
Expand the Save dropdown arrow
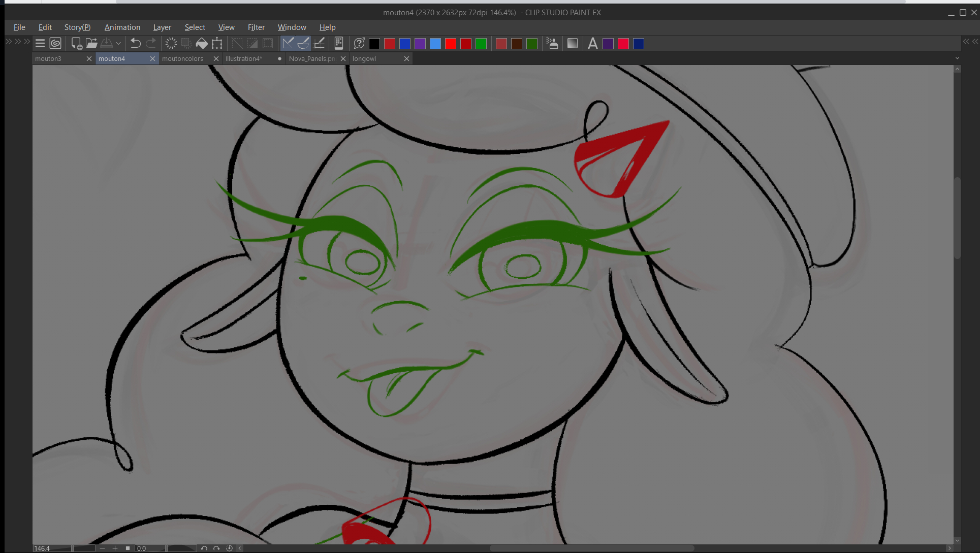click(x=118, y=44)
